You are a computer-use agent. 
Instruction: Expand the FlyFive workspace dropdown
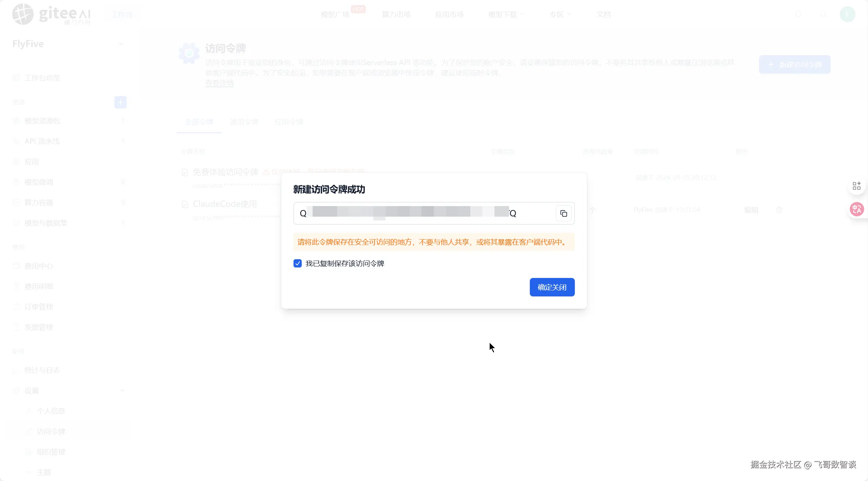120,44
